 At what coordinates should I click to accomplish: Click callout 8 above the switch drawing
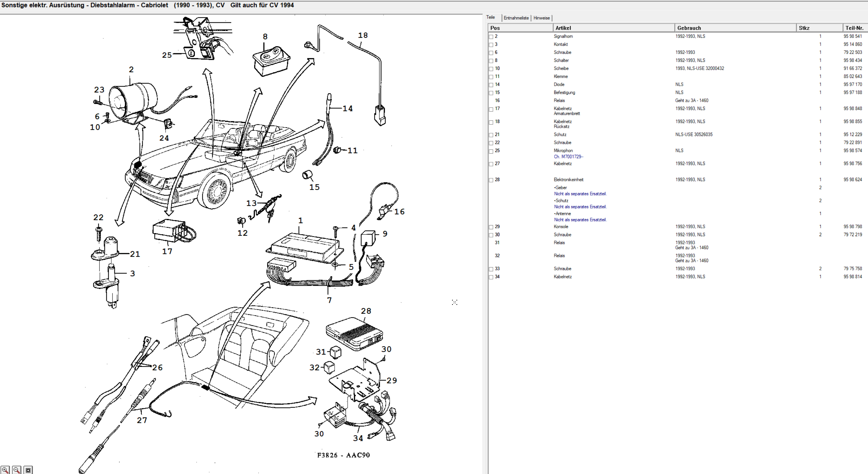265,36
